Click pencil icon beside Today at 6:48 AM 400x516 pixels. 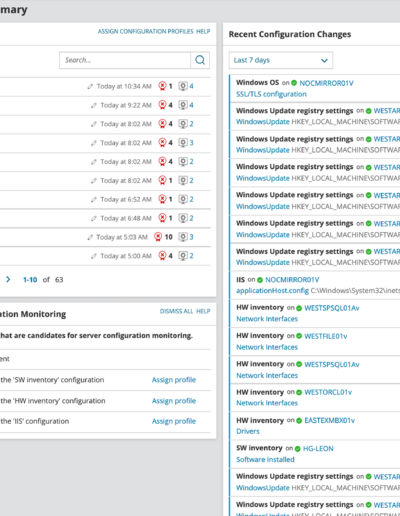(94, 218)
